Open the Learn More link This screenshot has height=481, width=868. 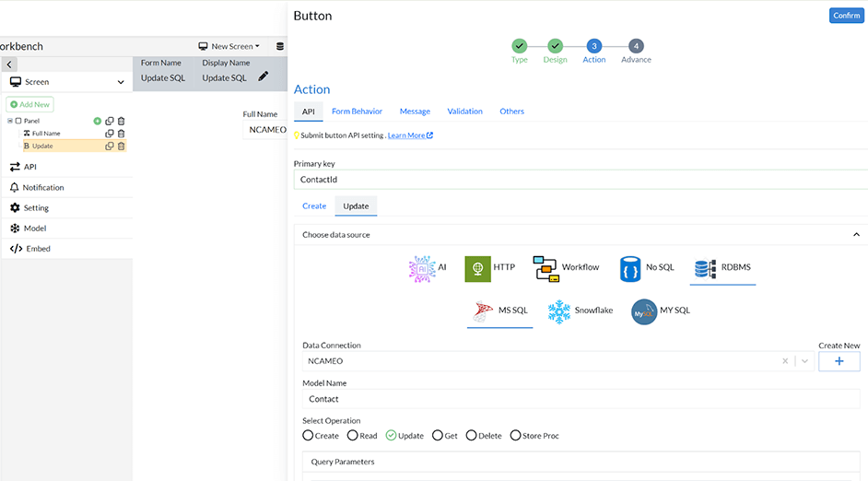tap(409, 135)
